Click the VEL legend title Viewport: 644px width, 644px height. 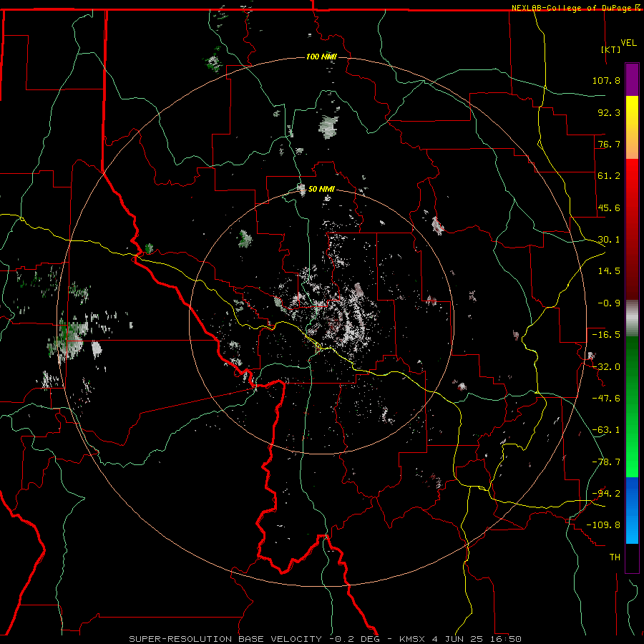click(628, 43)
